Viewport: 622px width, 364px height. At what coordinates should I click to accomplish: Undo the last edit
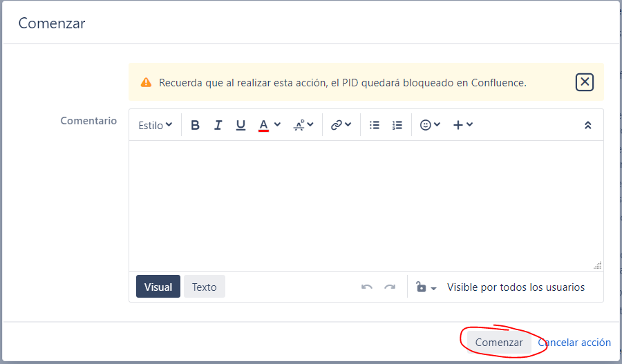pos(367,287)
